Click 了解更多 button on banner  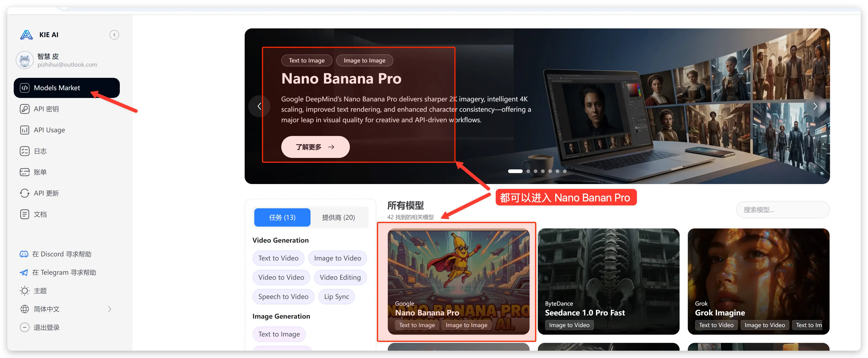coord(315,147)
